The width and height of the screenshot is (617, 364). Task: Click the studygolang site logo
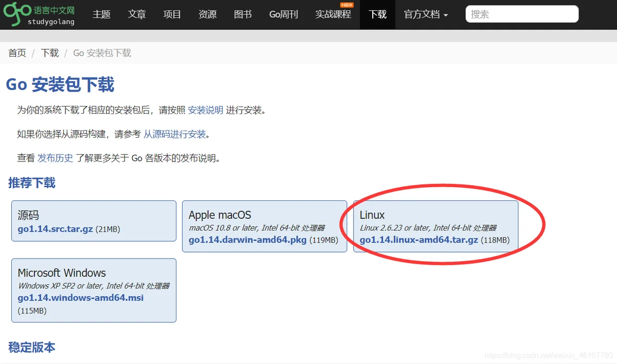[x=40, y=14]
